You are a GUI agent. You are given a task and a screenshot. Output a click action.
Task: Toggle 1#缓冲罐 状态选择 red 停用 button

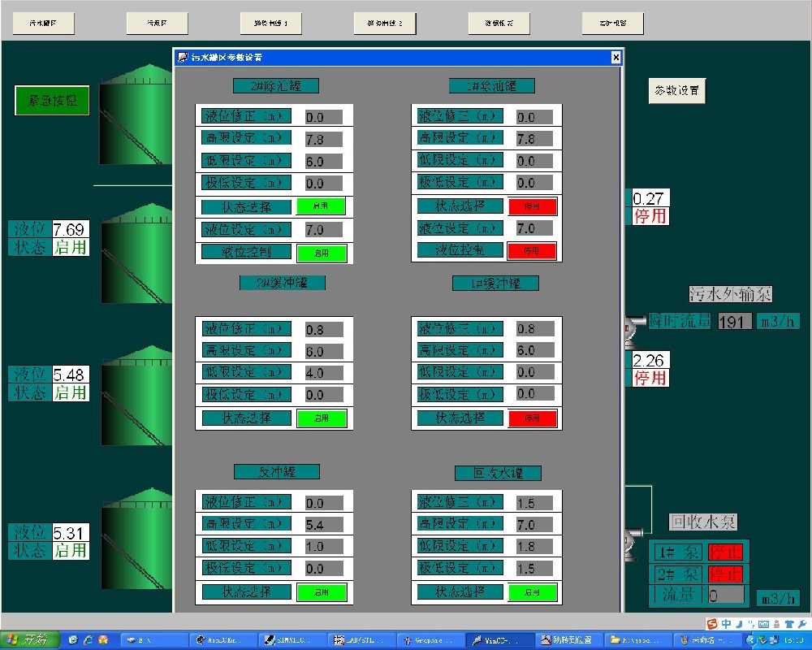coord(532,418)
